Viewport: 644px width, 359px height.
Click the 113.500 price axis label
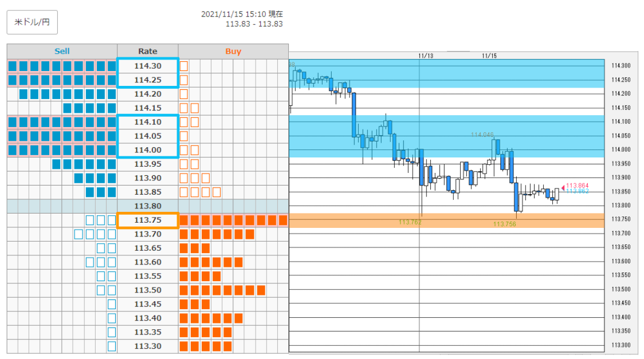(x=621, y=289)
